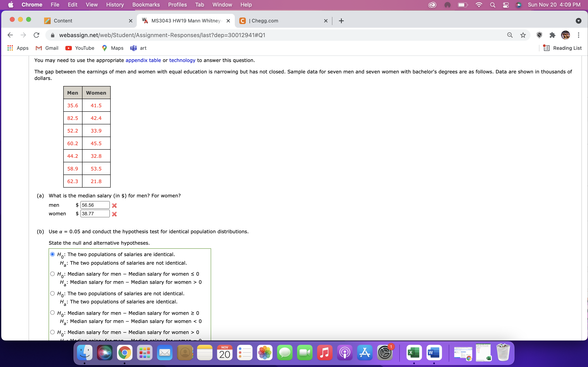Open the Bookmarks menu
Image resolution: width=588 pixels, height=367 pixels.
[146, 5]
